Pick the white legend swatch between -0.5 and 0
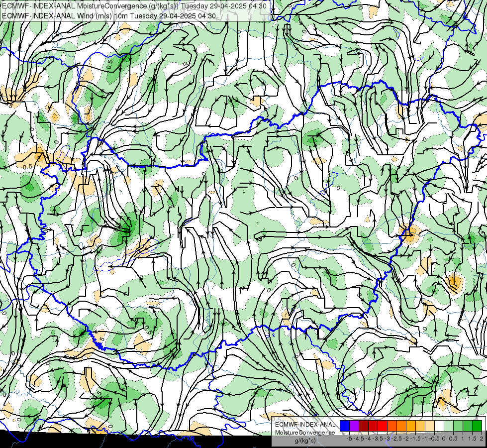This screenshot has width=487, height=448. (x=439, y=426)
